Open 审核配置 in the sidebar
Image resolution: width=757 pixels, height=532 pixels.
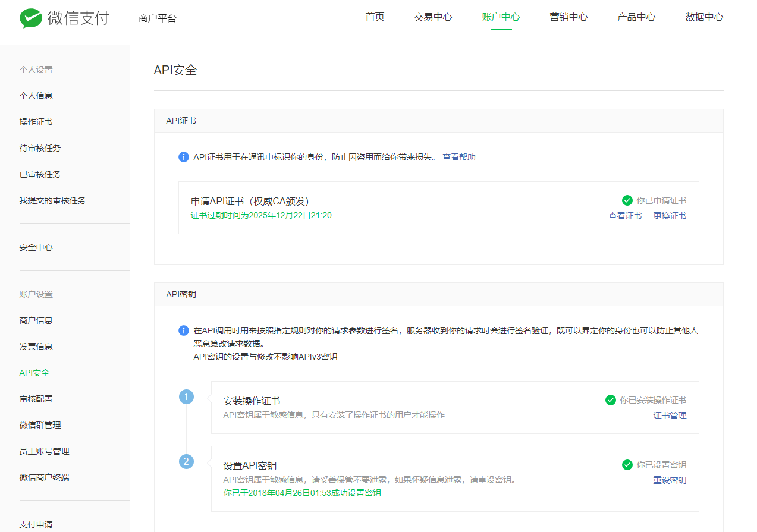36,399
